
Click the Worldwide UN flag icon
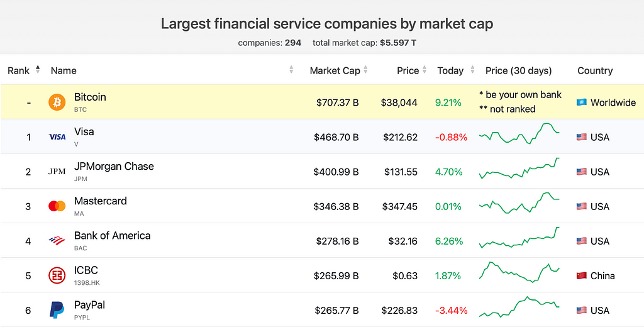[581, 103]
